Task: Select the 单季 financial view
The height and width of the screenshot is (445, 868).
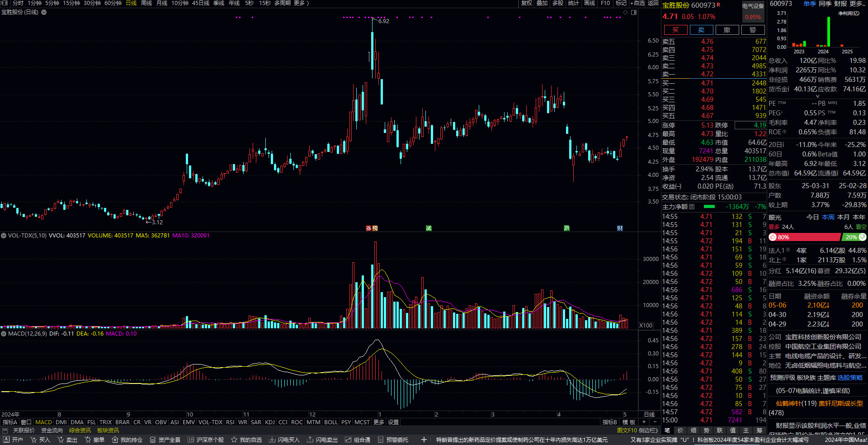Action: pos(810,4)
